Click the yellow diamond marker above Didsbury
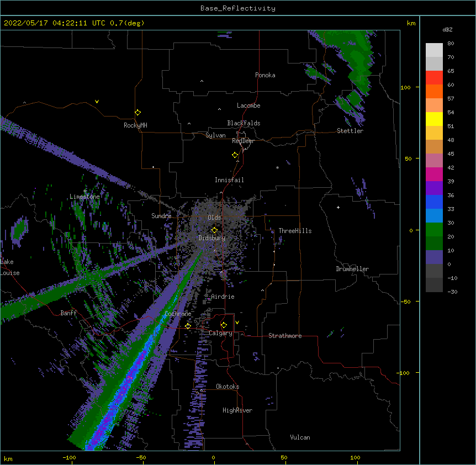This screenshot has height=465, width=476. tap(214, 230)
